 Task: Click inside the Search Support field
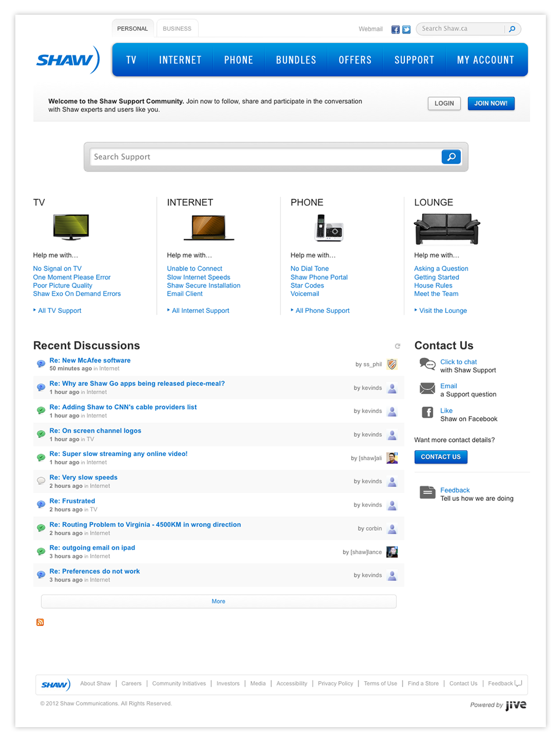(265, 157)
